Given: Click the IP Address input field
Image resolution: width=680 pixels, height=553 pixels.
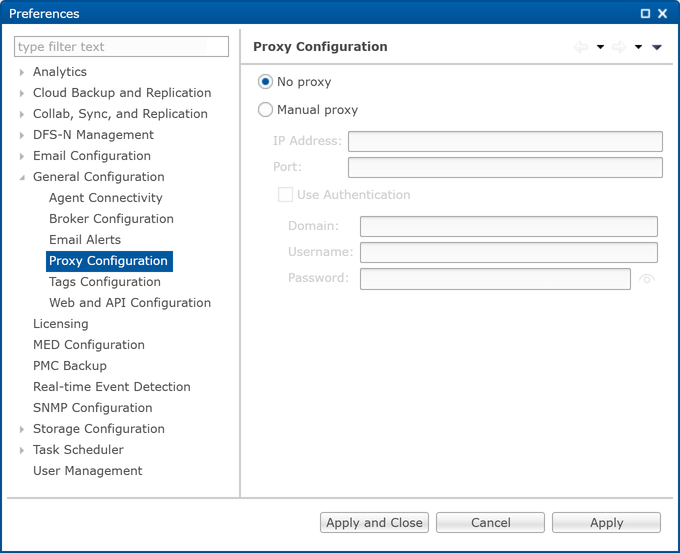Looking at the screenshot, I should [x=505, y=141].
